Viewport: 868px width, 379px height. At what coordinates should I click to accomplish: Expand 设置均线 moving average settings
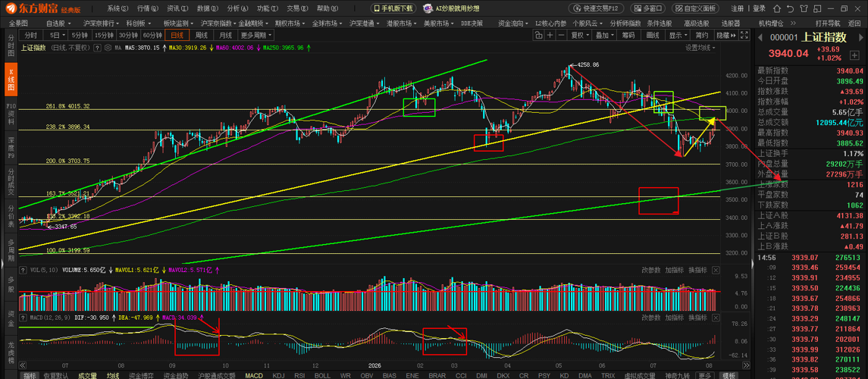[700, 48]
